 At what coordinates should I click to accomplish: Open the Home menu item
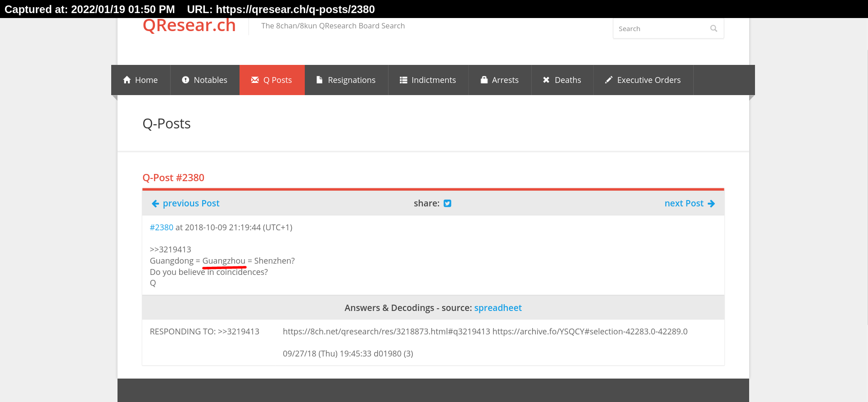click(140, 80)
